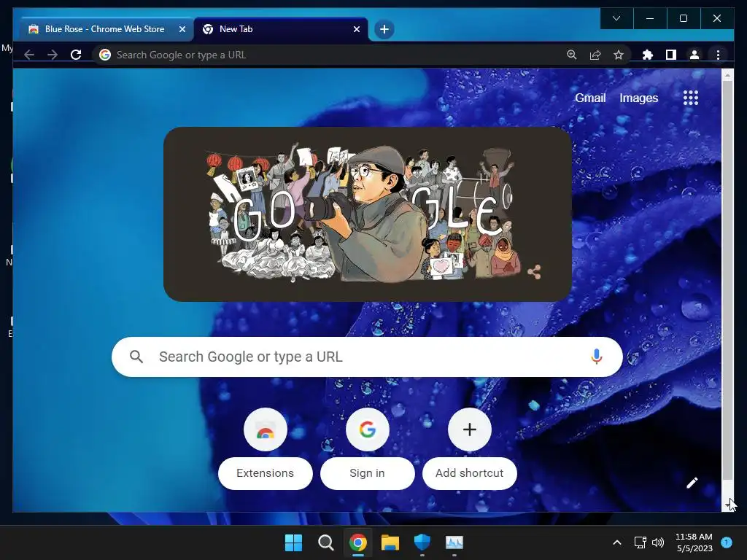Open the tab search dropdown arrow
This screenshot has width=747, height=560.
pos(616,18)
